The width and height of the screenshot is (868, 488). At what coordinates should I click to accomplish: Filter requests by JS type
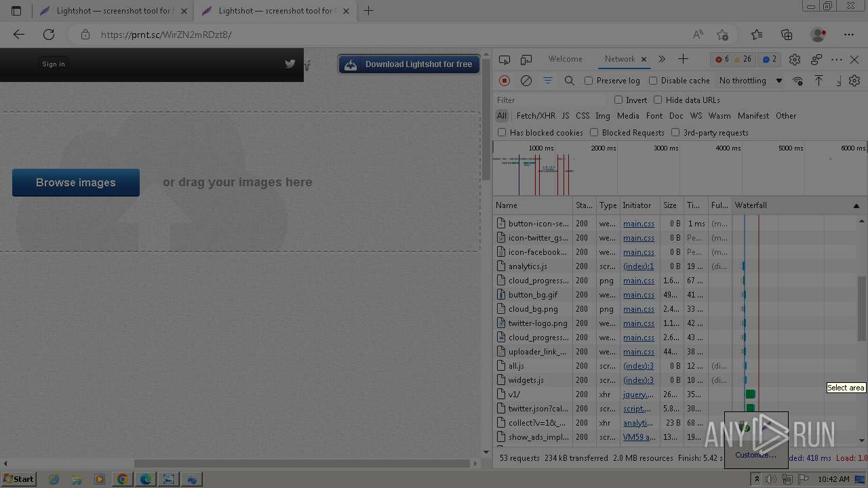tap(566, 116)
